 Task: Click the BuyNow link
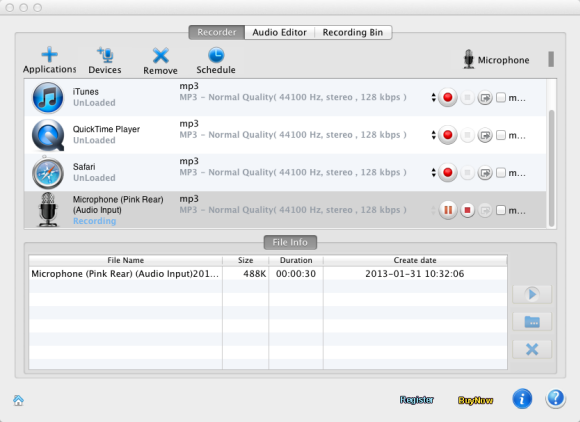(x=475, y=400)
